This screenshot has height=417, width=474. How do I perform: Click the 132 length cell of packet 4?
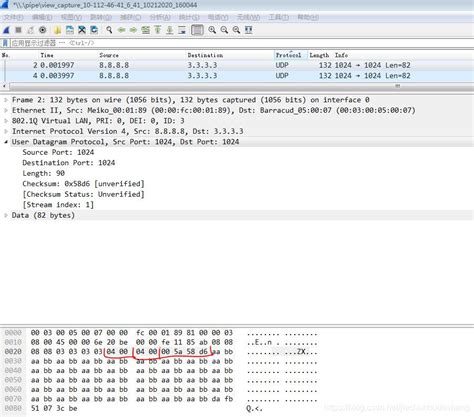coord(325,76)
